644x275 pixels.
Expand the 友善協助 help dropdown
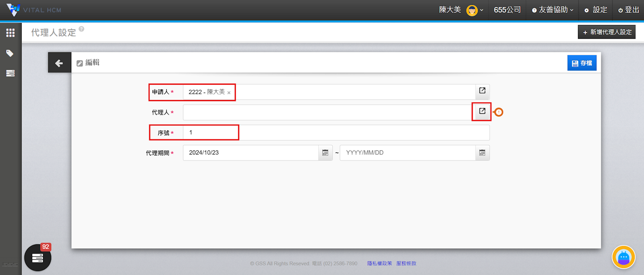pyautogui.click(x=553, y=10)
